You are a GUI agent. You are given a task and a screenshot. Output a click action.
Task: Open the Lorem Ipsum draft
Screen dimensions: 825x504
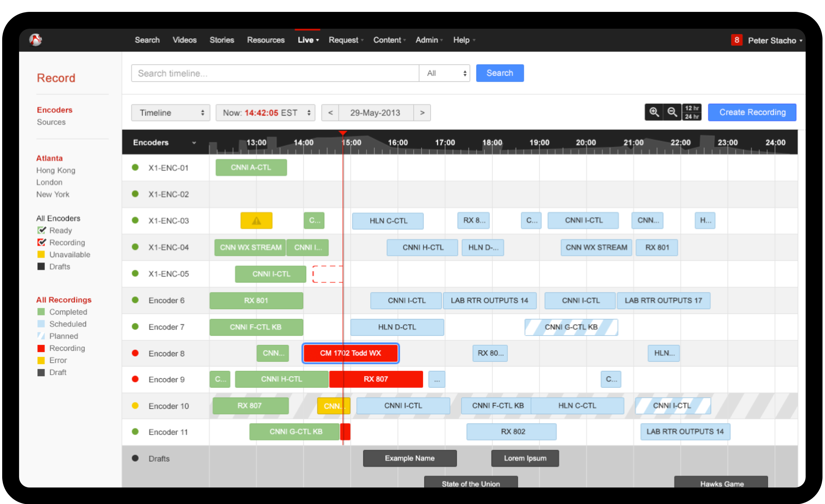tap(525, 458)
